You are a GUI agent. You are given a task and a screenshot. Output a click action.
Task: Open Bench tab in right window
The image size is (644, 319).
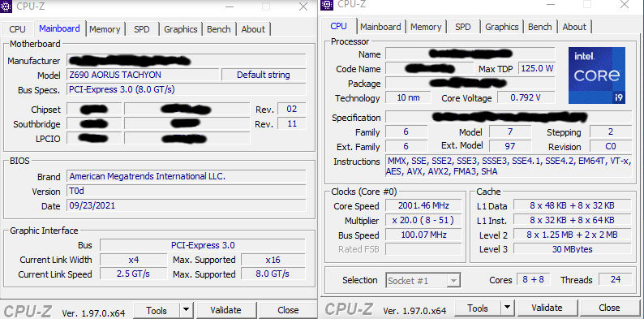coord(539,27)
